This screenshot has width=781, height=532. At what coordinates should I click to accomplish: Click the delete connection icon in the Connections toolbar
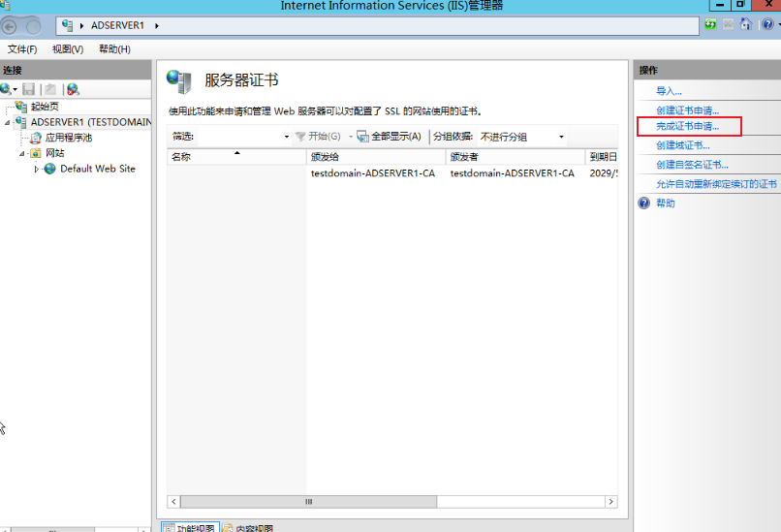(74, 89)
